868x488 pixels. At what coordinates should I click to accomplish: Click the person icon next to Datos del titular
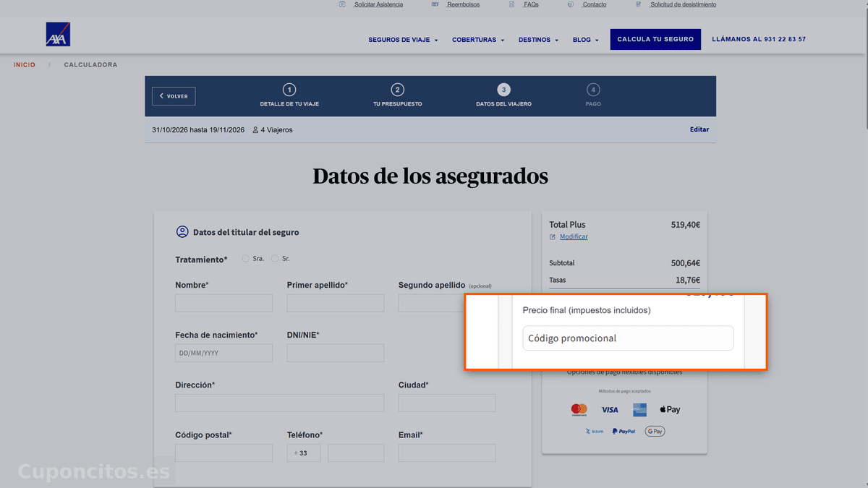tap(182, 232)
